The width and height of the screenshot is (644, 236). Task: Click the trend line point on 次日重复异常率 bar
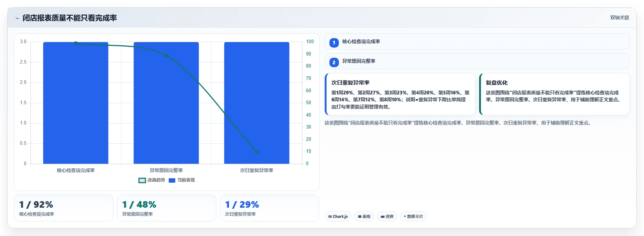(x=257, y=152)
